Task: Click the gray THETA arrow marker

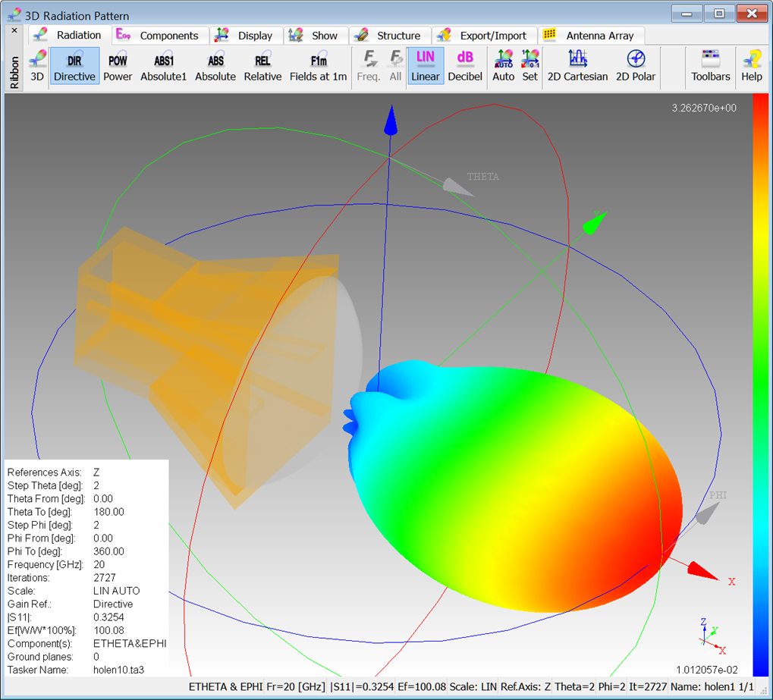Action: coord(458,187)
